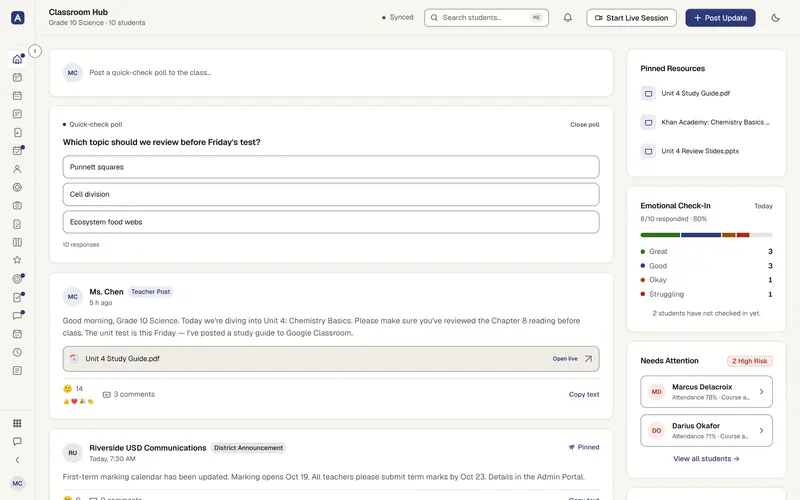Screen dimensions: 800x500
Task: Click 'Unit 4 Study Guide.pdf' pinned resource text
Action: [x=695, y=93]
